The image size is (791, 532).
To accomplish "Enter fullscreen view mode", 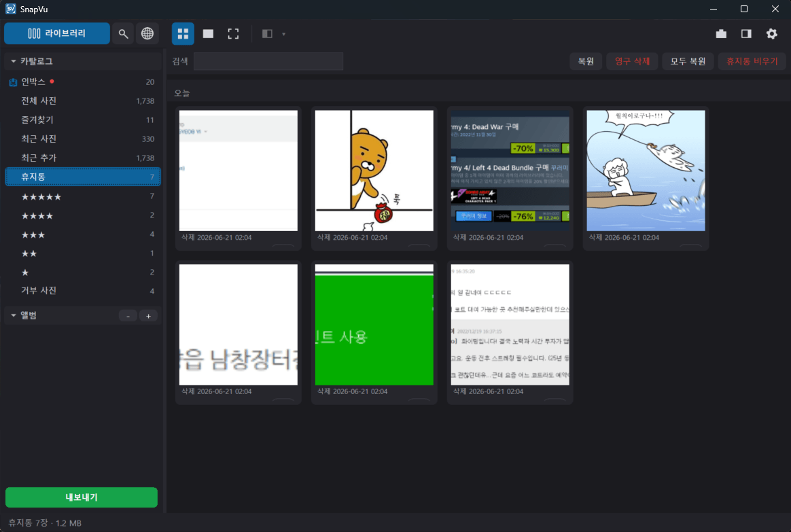I will pyautogui.click(x=233, y=34).
